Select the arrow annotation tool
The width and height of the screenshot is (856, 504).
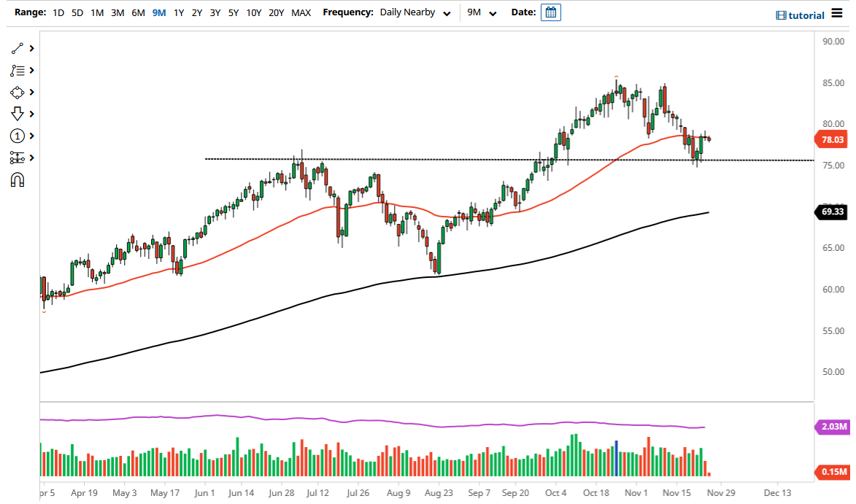tap(16, 114)
